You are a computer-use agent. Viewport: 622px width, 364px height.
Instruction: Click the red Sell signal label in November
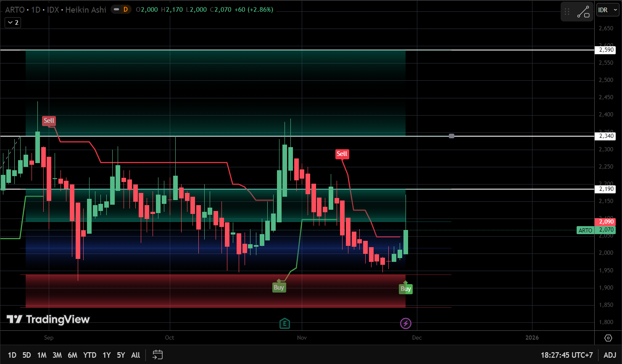pos(342,154)
